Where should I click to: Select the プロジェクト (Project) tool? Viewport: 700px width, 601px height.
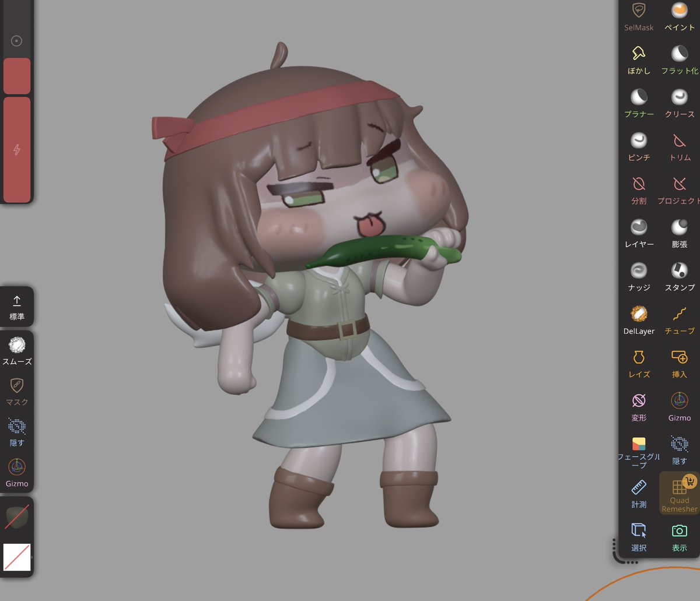680,189
